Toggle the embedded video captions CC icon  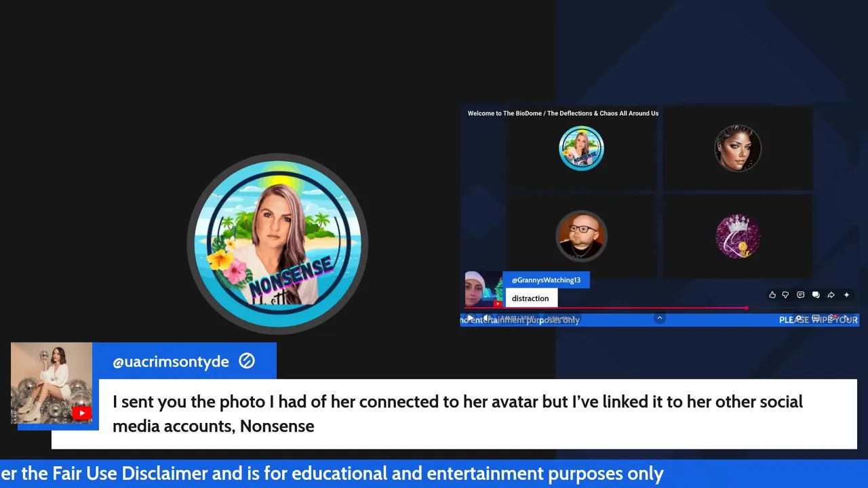pos(816,318)
